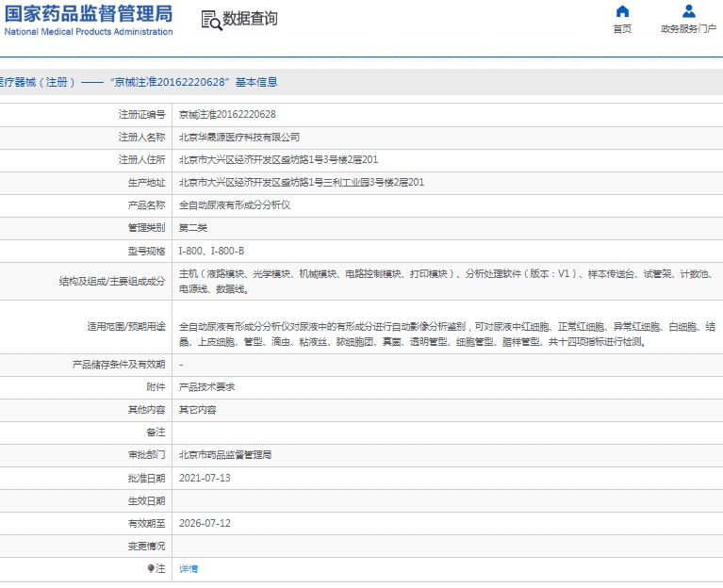Screen dimensions: 723x588
Task: Click the 生产地址 label
Action: click(147, 183)
